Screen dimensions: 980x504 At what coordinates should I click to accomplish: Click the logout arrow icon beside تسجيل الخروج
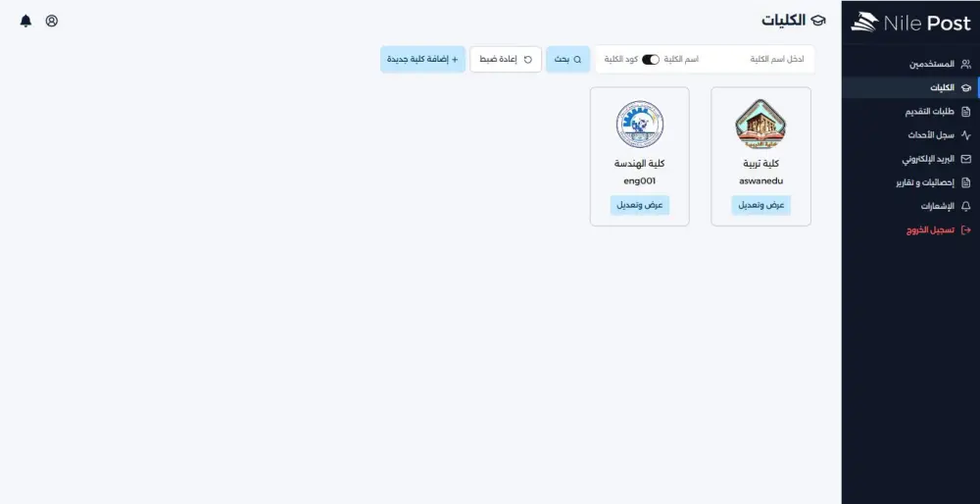(965, 230)
